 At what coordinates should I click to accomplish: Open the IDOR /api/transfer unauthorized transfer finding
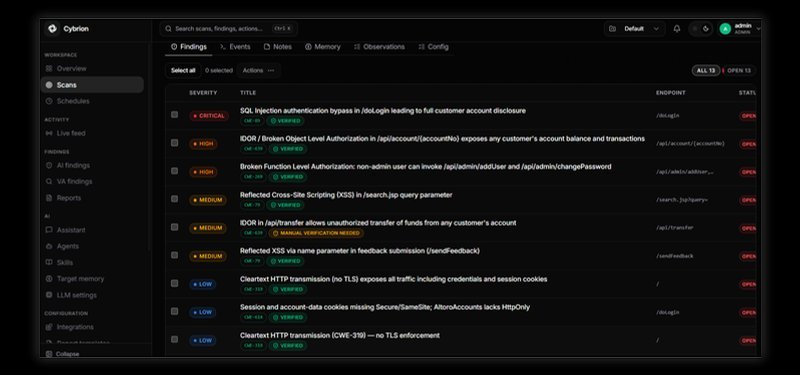click(378, 223)
